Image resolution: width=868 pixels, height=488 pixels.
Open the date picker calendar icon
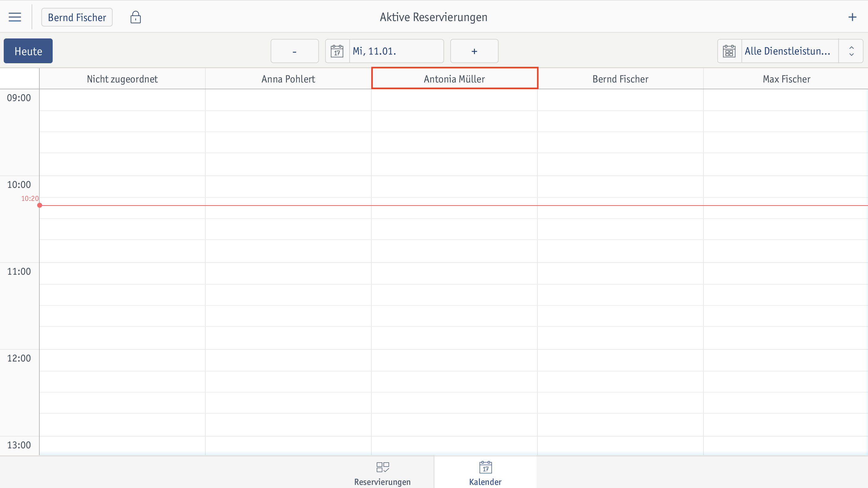337,51
